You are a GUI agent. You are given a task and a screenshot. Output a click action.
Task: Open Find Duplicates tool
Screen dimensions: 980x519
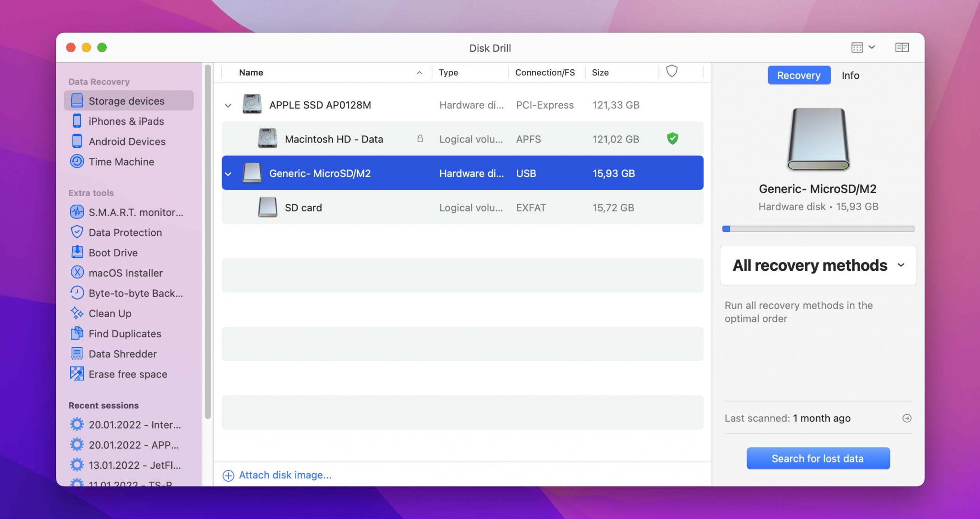116,334
